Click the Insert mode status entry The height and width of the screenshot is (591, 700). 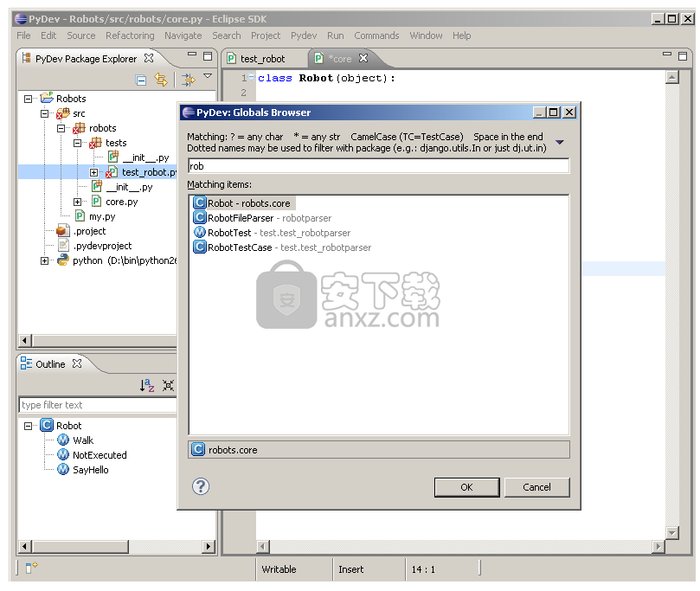click(x=351, y=569)
